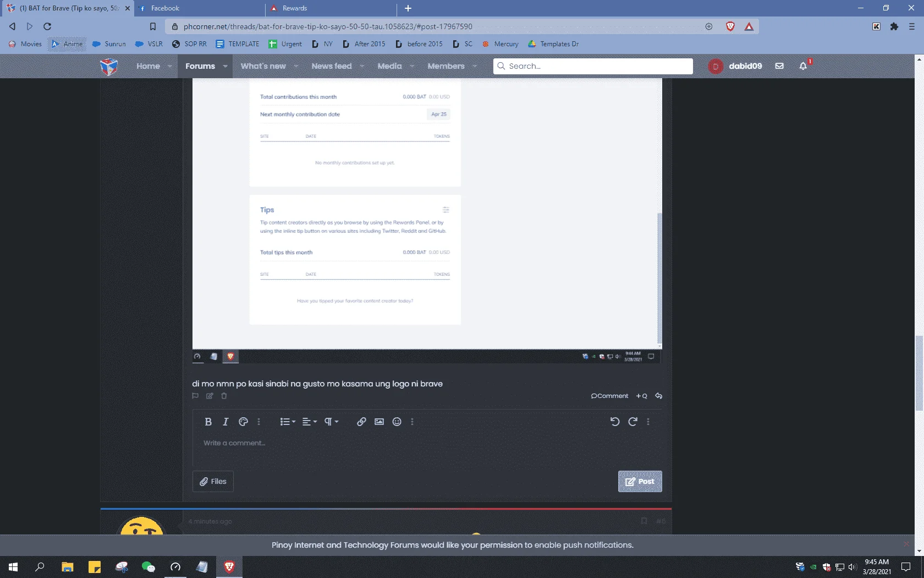The image size is (924, 578).
Task: Click the PHCorner site logo
Action: point(109,66)
